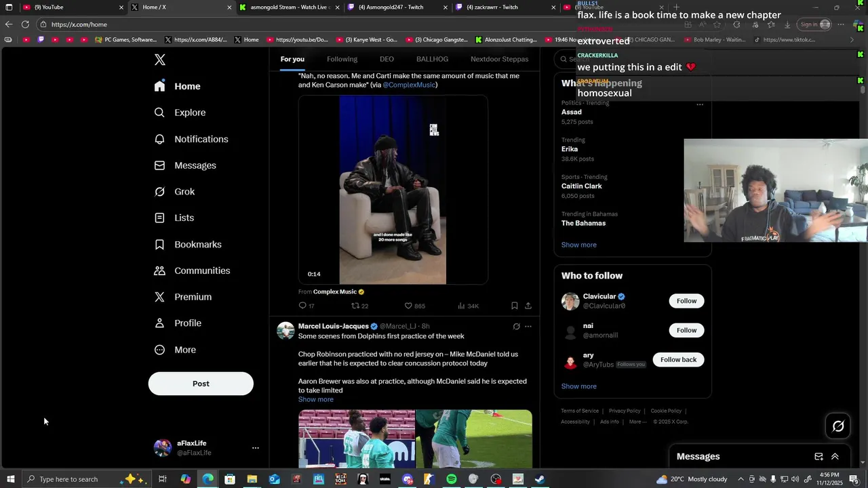Open File Explorer from the taskbar
This screenshot has height=488, width=868.
pyautogui.click(x=252, y=479)
